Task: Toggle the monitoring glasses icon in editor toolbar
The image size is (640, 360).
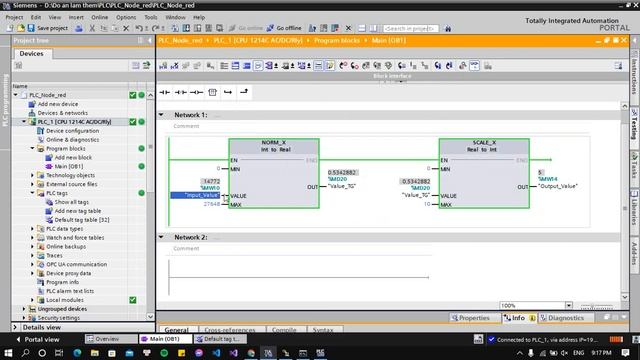Action: pos(474,66)
